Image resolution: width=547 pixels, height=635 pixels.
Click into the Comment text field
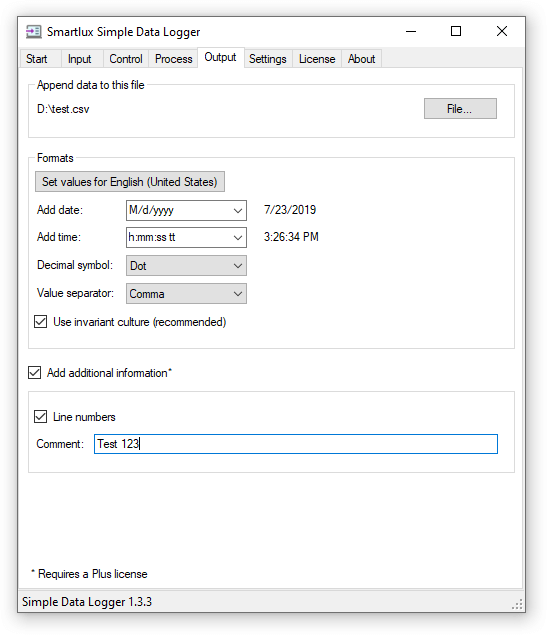click(296, 444)
